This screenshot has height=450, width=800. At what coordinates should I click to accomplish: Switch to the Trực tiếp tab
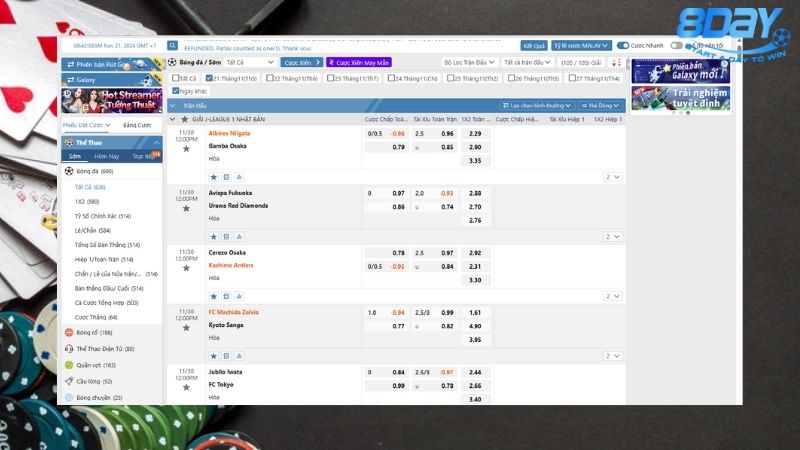(143, 157)
